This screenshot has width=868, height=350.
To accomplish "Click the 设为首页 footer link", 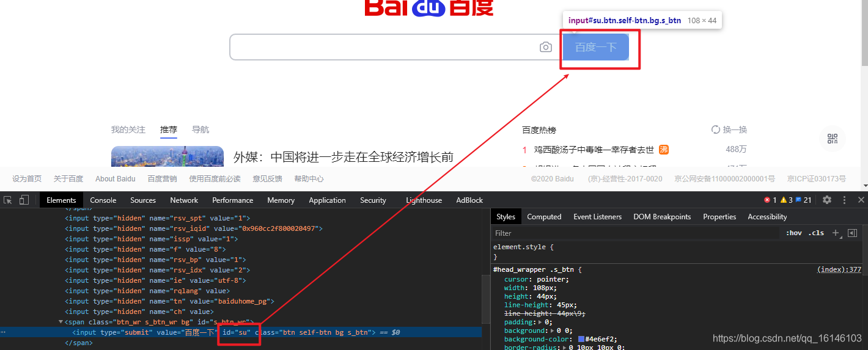I will tap(27, 178).
